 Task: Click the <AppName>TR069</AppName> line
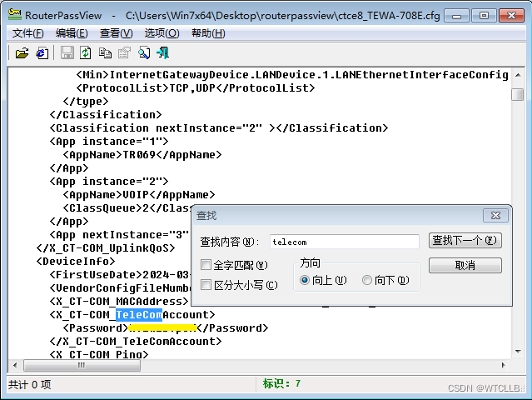coord(142,155)
